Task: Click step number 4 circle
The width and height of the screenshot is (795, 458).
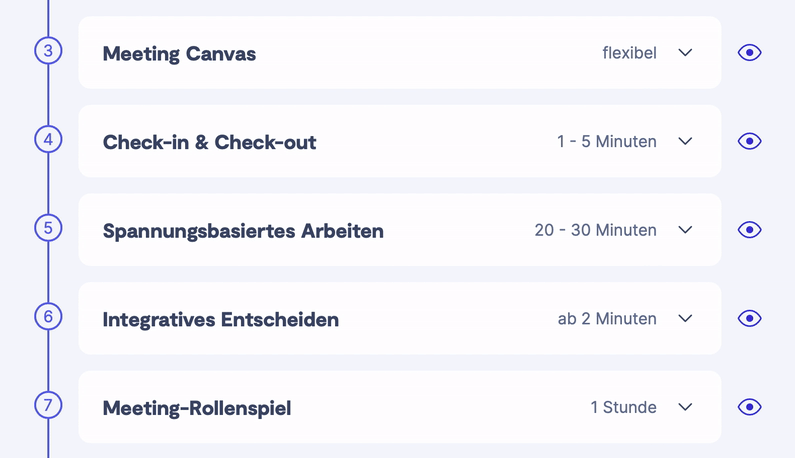Action: (48, 139)
